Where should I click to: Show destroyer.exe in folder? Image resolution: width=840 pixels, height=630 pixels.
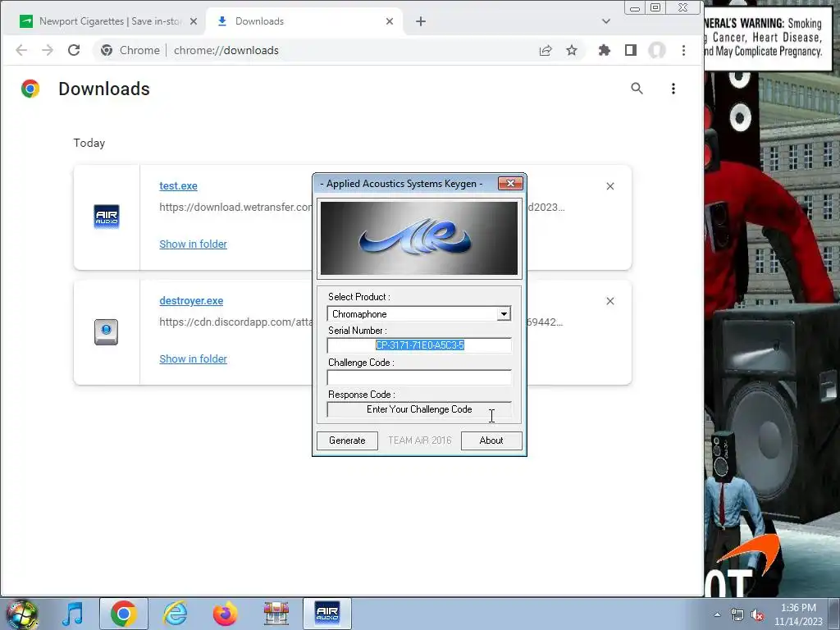tap(193, 359)
